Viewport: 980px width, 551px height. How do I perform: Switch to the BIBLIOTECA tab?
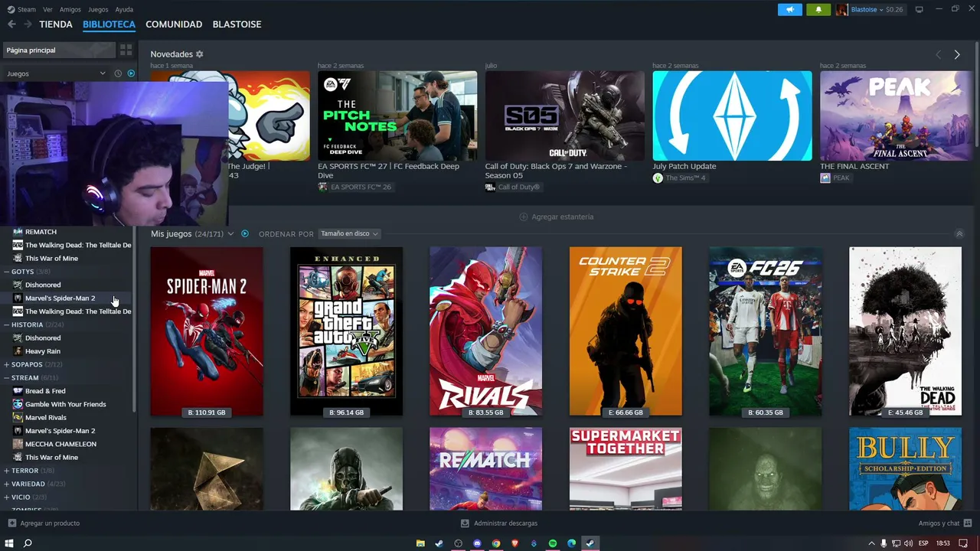[109, 24]
